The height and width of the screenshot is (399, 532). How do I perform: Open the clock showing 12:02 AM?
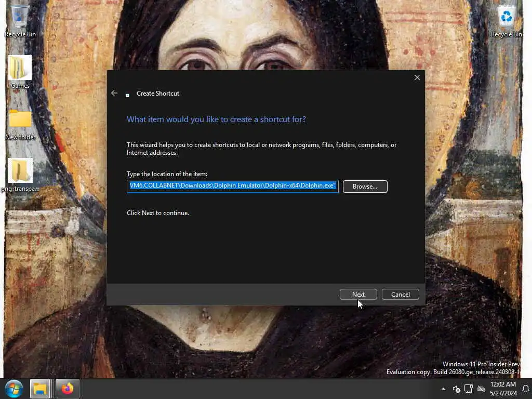click(503, 389)
